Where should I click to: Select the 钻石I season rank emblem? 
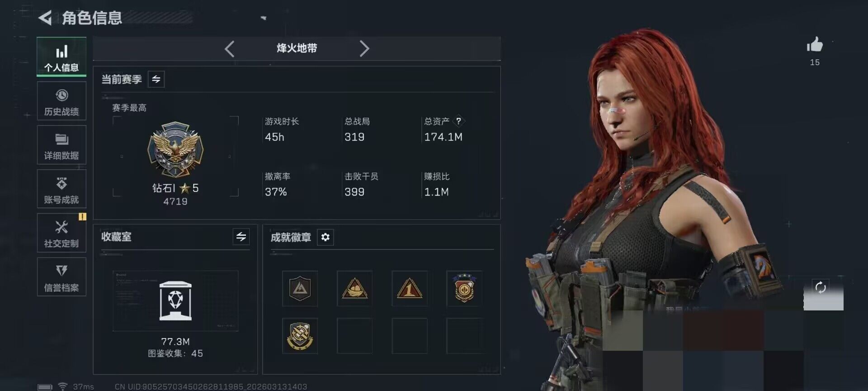pos(175,149)
